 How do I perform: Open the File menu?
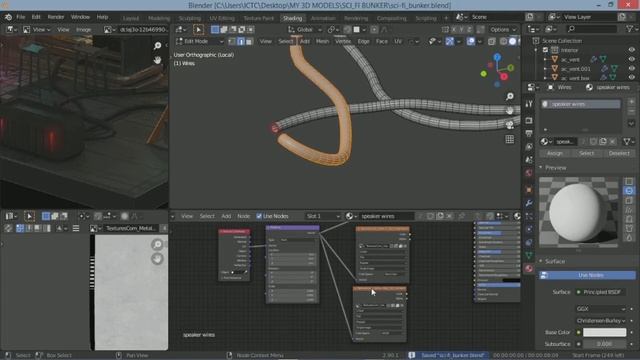(x=21, y=17)
